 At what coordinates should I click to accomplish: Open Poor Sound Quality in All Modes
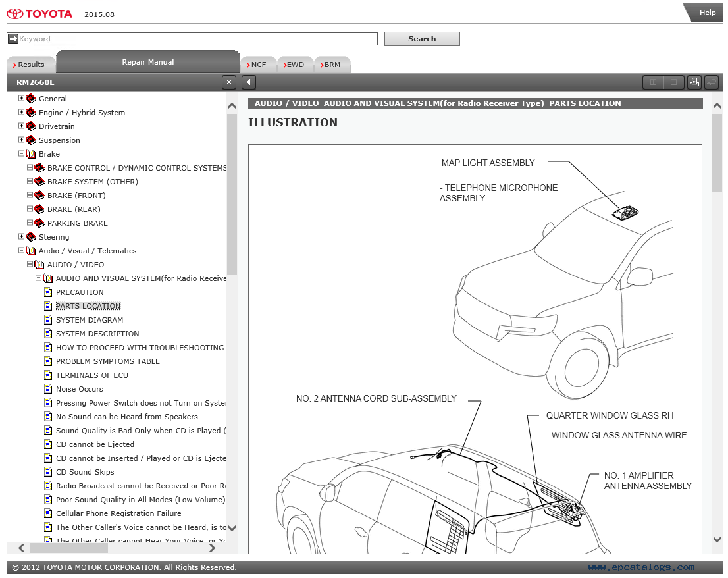[141, 500]
